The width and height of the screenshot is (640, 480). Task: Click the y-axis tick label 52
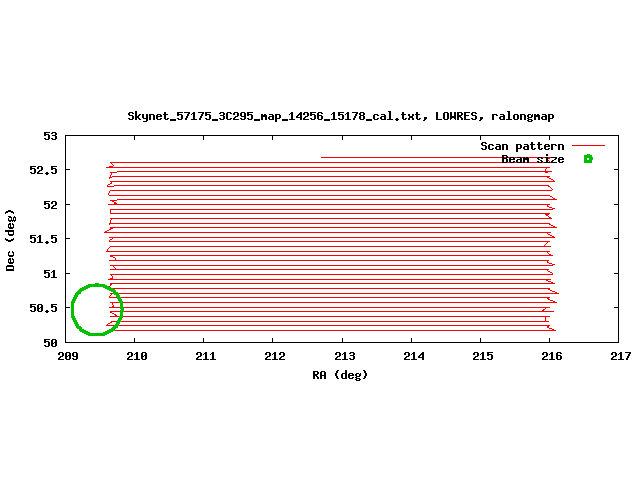click(x=51, y=204)
